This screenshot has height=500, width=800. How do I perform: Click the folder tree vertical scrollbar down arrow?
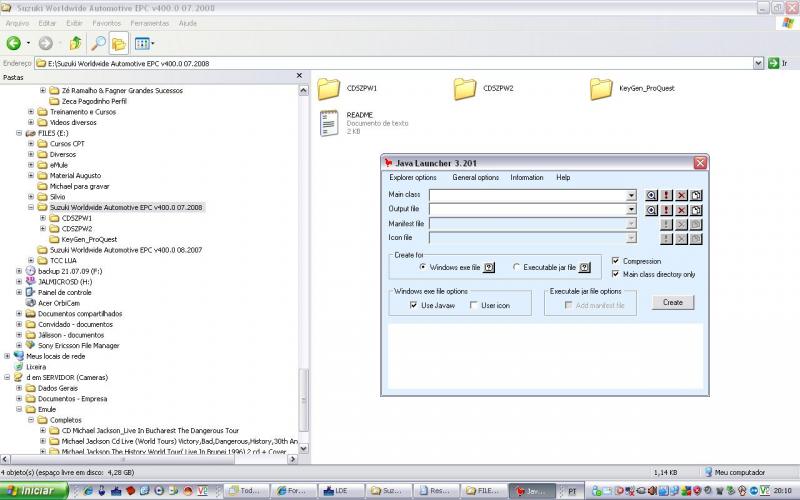pyautogui.click(x=304, y=448)
